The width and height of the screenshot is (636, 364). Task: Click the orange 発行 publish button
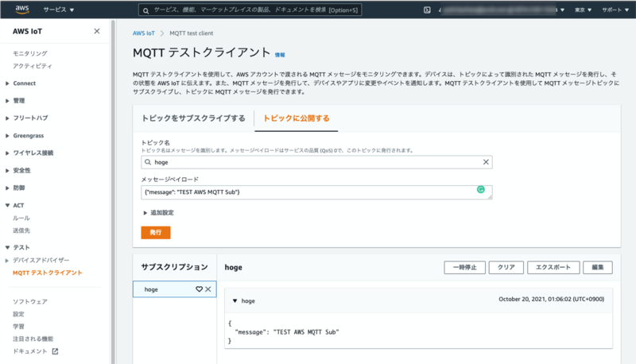(x=156, y=232)
